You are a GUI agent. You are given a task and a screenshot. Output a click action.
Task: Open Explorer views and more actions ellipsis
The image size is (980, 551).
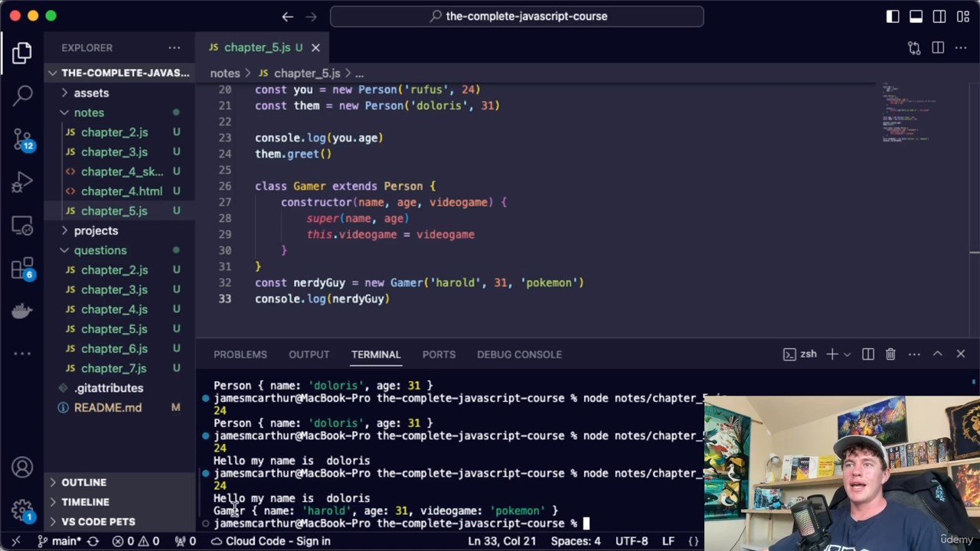coord(175,47)
